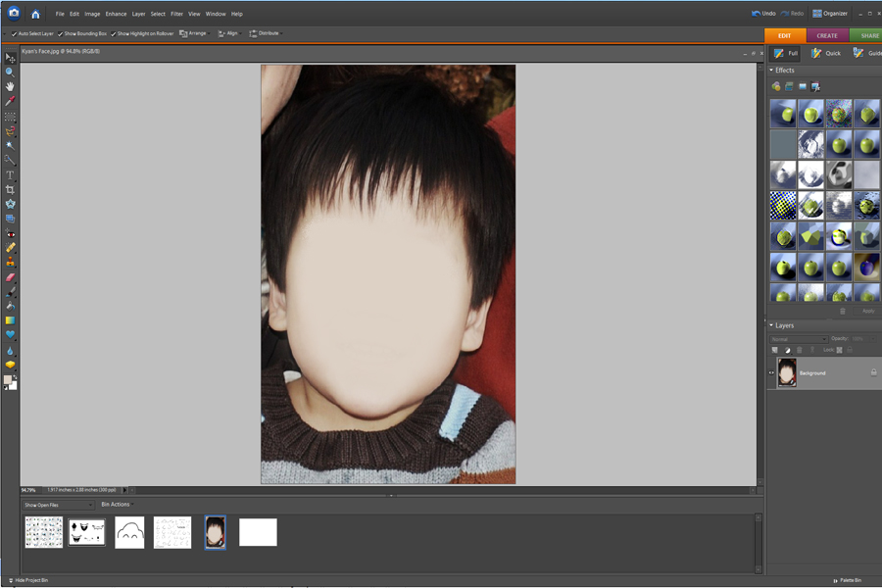
Task: Open the layer blend mode dropdown
Action: [x=799, y=339]
